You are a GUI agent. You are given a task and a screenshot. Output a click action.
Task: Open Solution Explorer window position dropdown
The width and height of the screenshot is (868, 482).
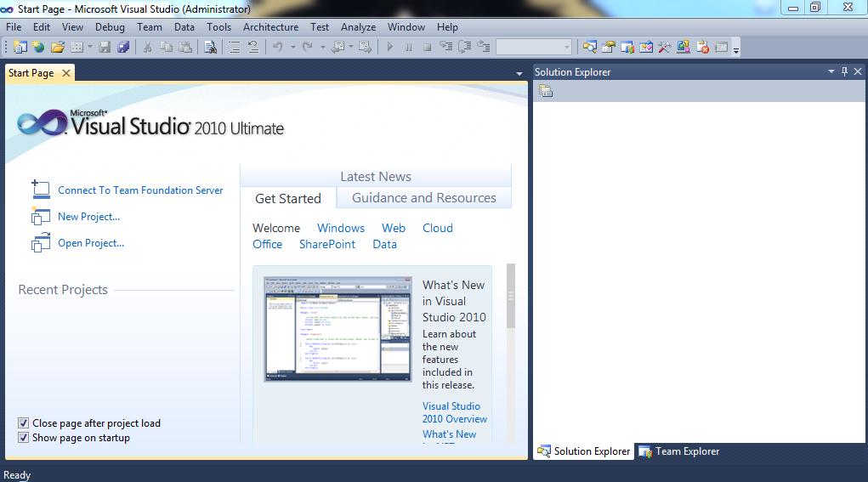pyautogui.click(x=831, y=71)
